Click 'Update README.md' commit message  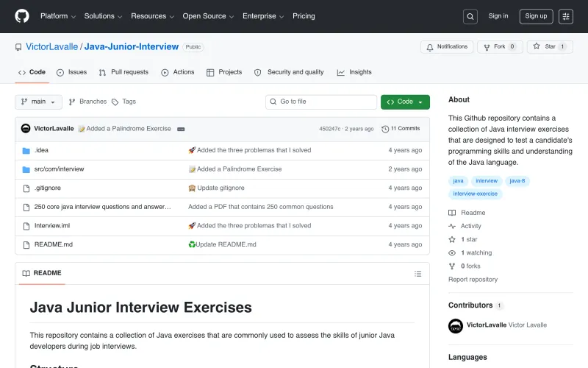[226, 244]
